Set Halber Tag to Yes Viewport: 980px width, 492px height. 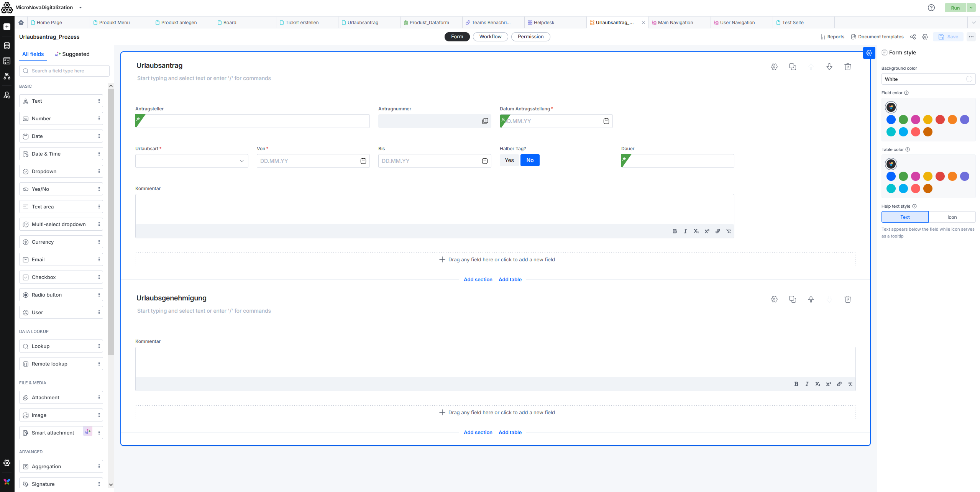tap(509, 160)
